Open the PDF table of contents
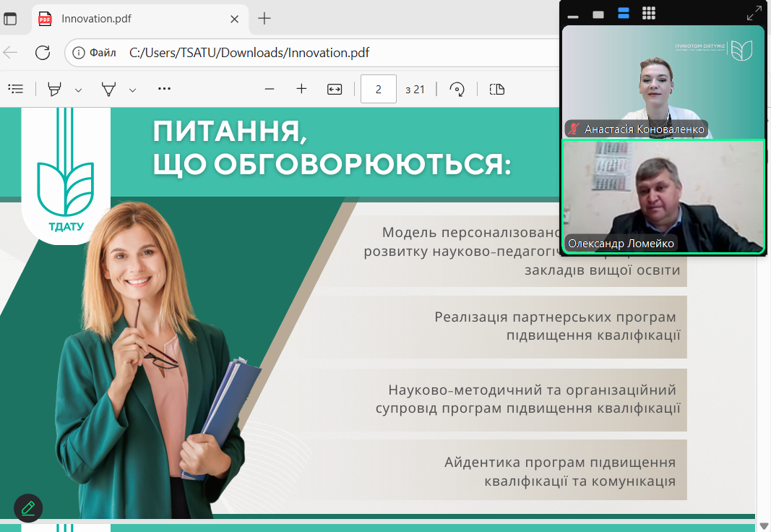Screen dimensions: 771x532 [16, 89]
